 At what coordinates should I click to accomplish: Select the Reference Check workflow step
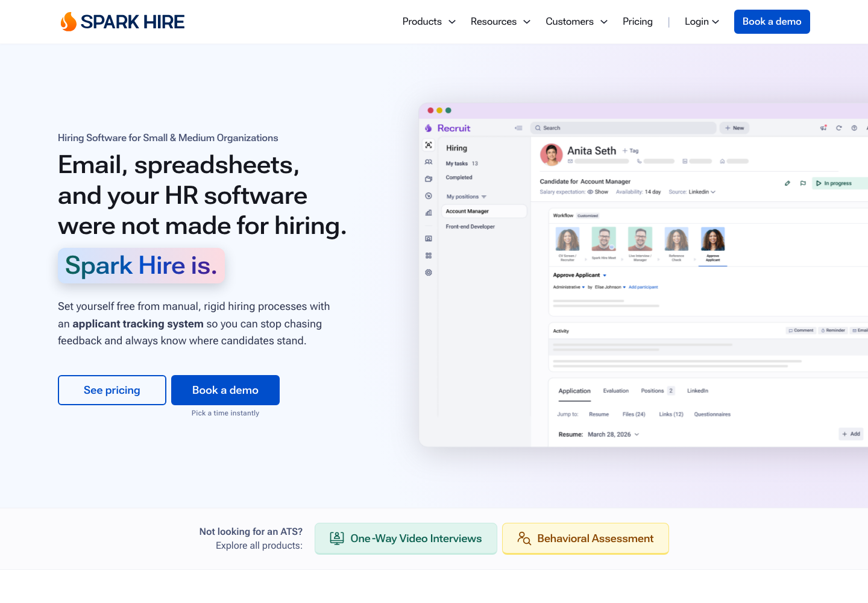(x=676, y=244)
